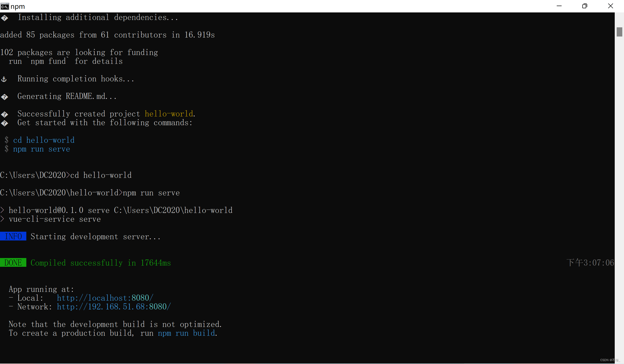Click '102 packages are looking for funding'
The width and height of the screenshot is (624, 364).
[x=79, y=52]
